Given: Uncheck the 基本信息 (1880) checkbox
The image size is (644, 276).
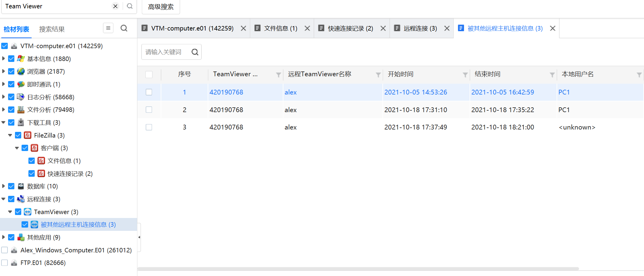Looking at the screenshot, I should 11,59.
